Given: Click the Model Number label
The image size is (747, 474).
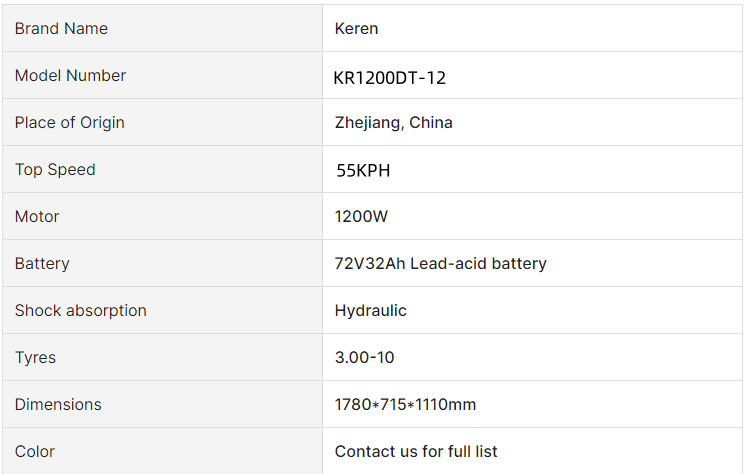Looking at the screenshot, I should (x=70, y=75).
